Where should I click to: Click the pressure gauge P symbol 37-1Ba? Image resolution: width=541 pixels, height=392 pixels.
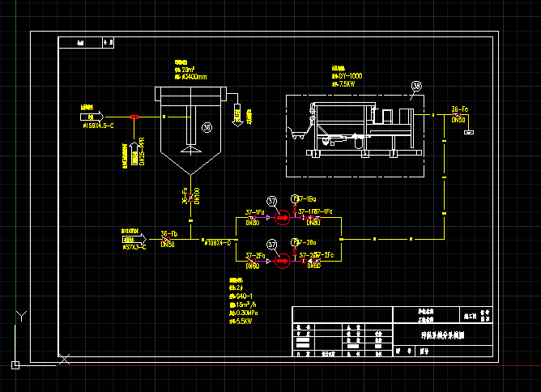coord(294,198)
